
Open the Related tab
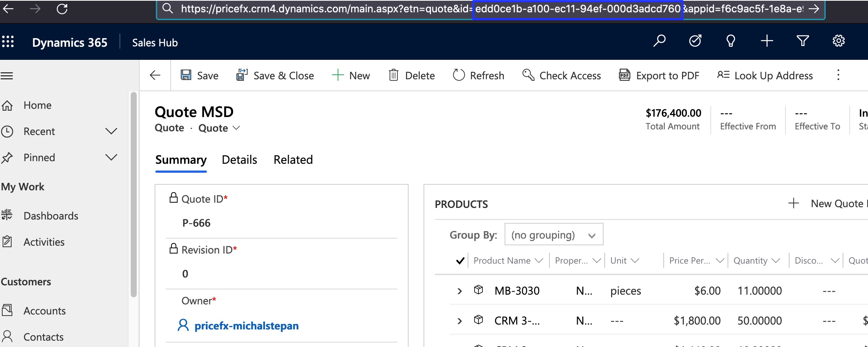293,160
